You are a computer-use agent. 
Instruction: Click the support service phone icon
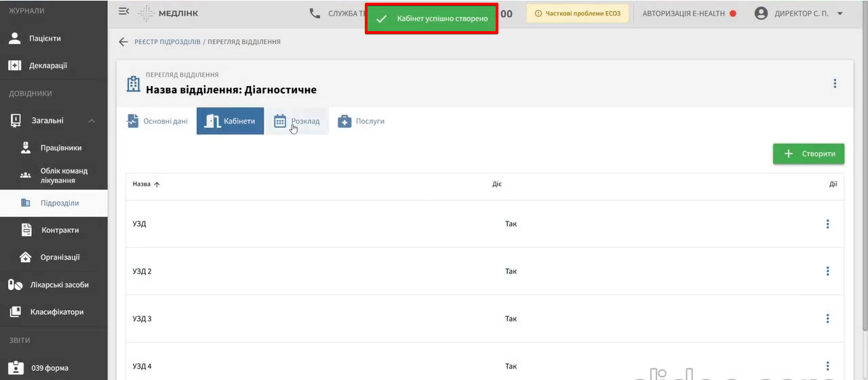(315, 13)
